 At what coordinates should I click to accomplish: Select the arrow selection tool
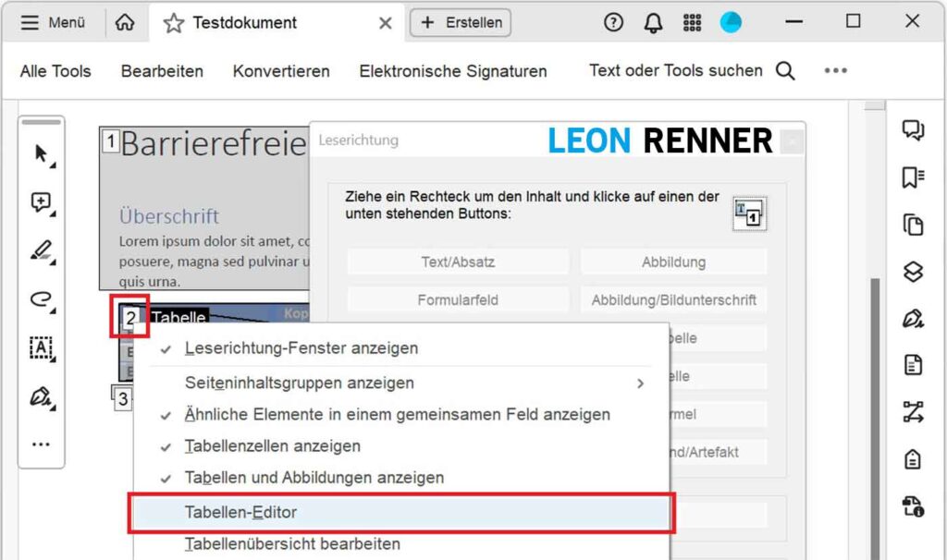point(42,153)
